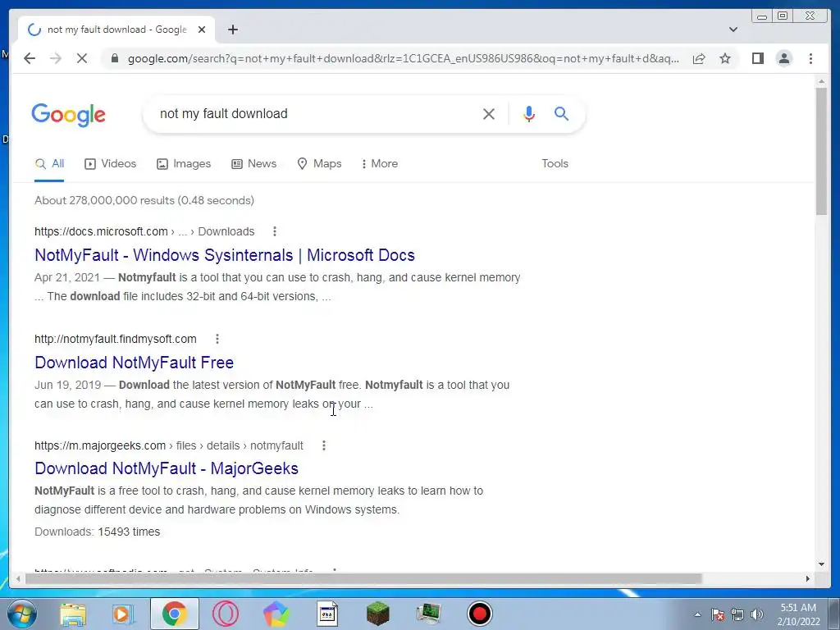Open Download NotMyFault MajorGeeks result
840x630 pixels.
click(166, 468)
